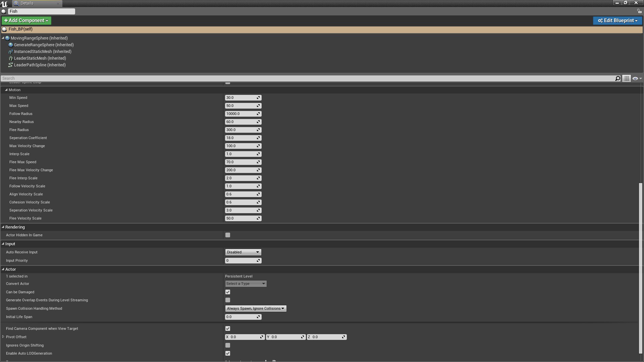Click the Fish search filter field
The height and width of the screenshot is (362, 644).
[42, 11]
